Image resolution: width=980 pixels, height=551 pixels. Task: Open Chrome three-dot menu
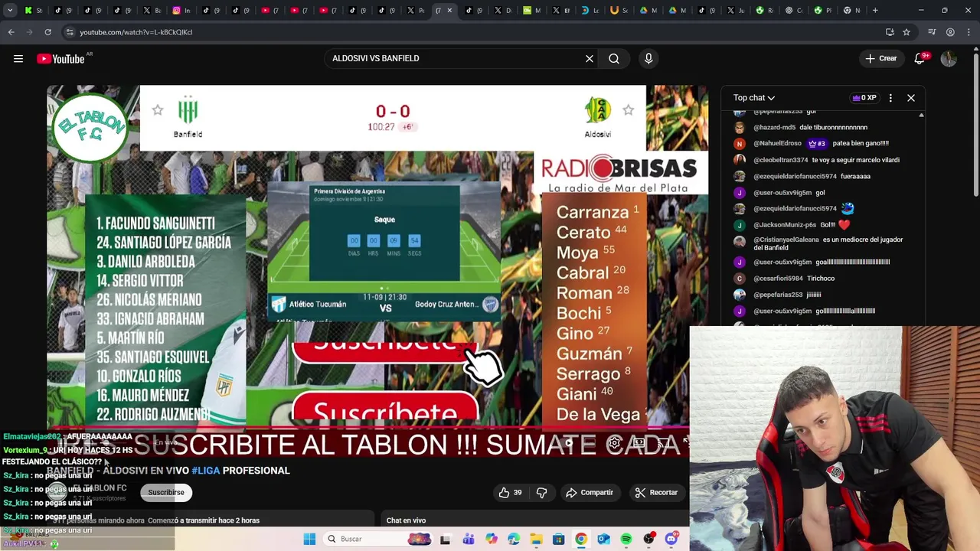(969, 32)
